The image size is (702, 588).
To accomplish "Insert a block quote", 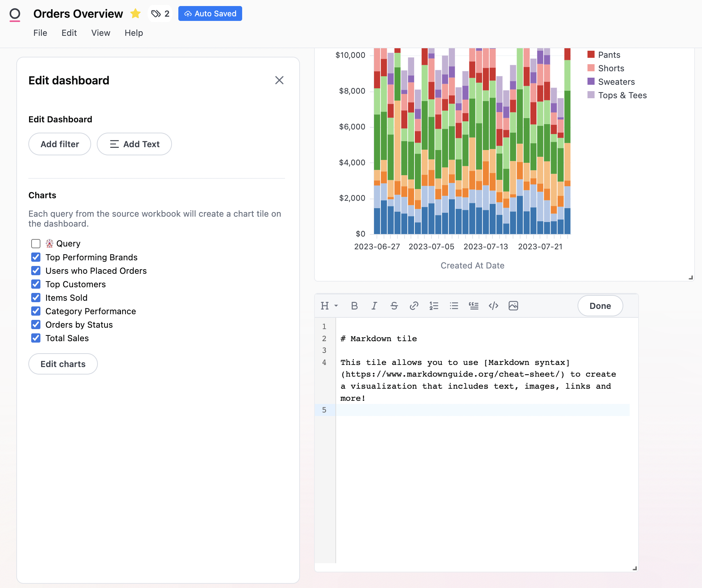I will pyautogui.click(x=474, y=306).
